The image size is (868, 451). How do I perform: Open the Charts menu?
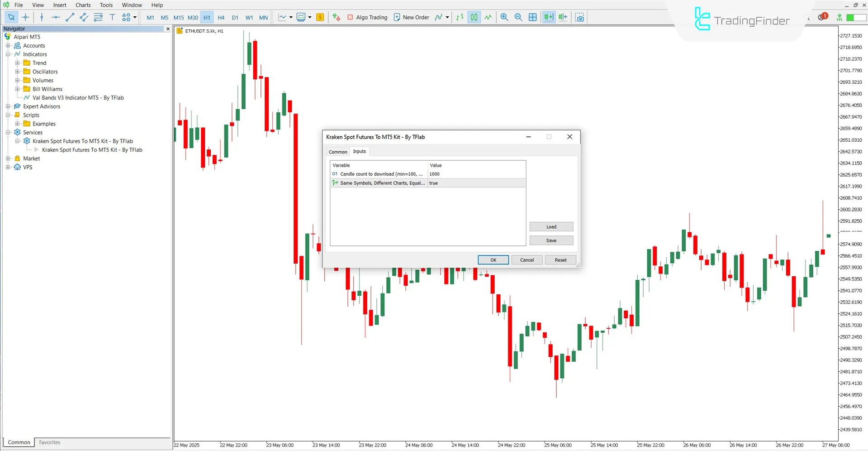pos(83,5)
